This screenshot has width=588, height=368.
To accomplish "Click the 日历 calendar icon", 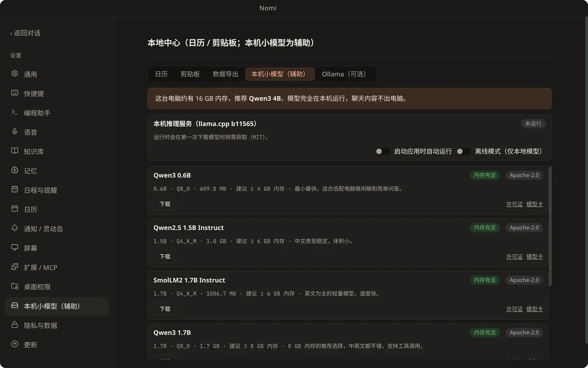I will coord(15,209).
